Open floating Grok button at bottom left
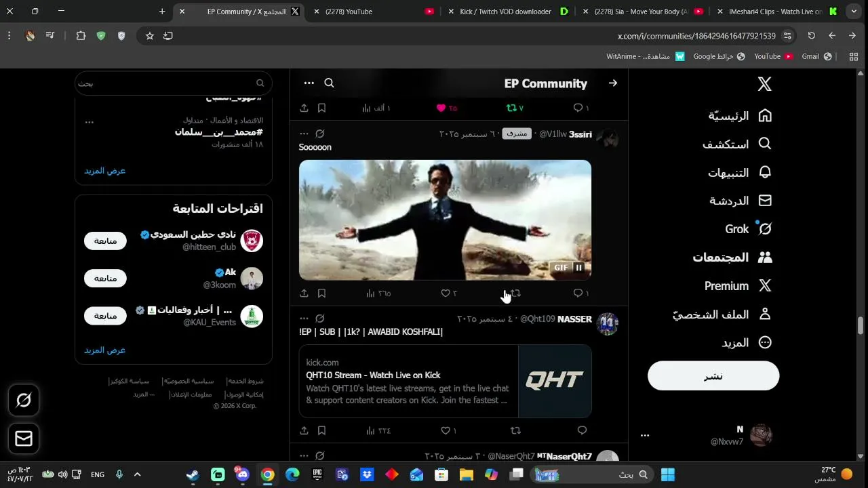Image resolution: width=868 pixels, height=488 pixels. click(24, 401)
